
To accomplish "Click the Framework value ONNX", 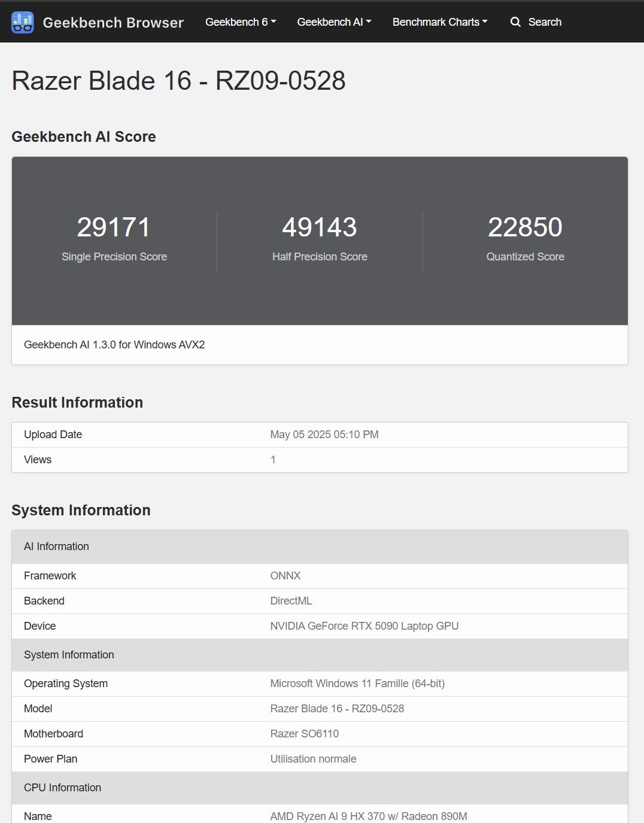I will [285, 576].
